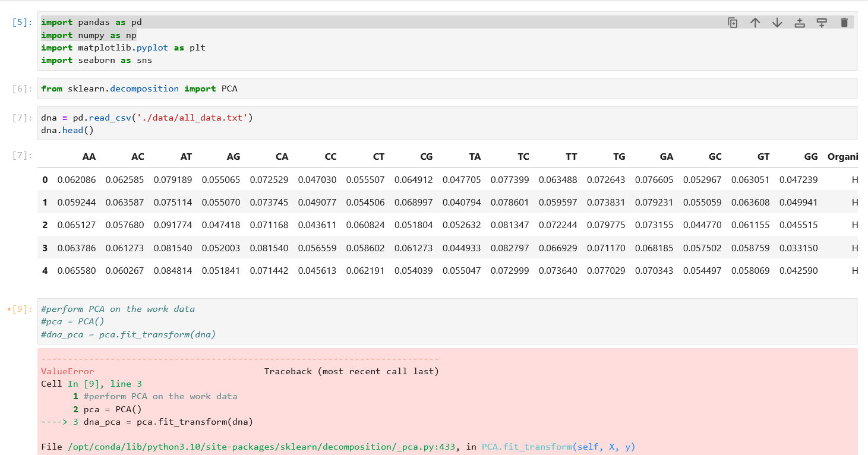
Task: Place cursor in the pd.read_csv line
Action: click(x=149, y=118)
